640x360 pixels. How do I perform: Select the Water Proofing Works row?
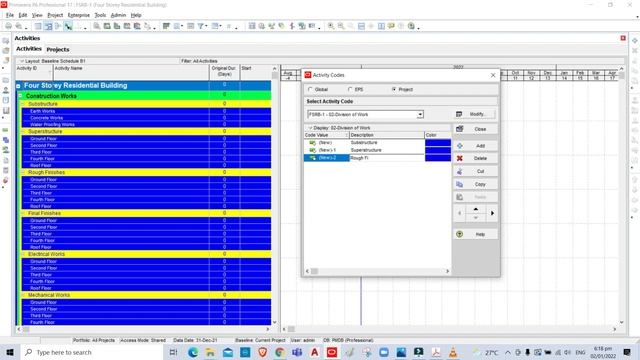pyautogui.click(x=145, y=124)
